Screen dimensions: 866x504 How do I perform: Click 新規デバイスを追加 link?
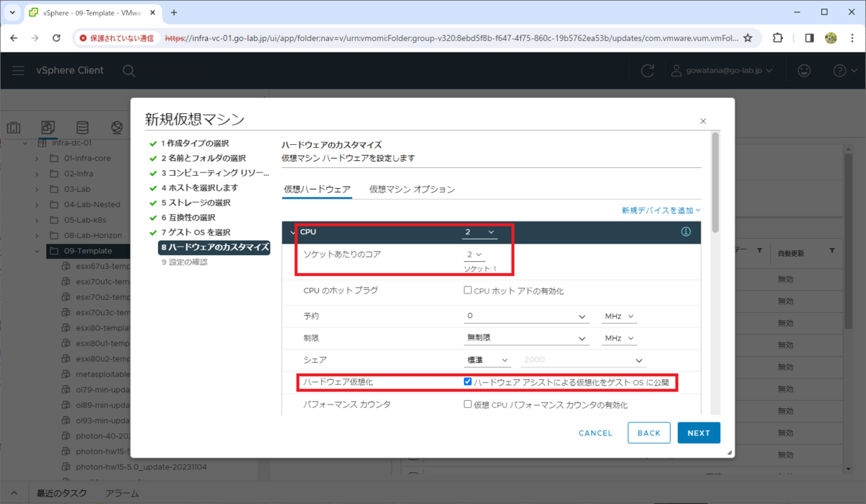[x=661, y=210]
